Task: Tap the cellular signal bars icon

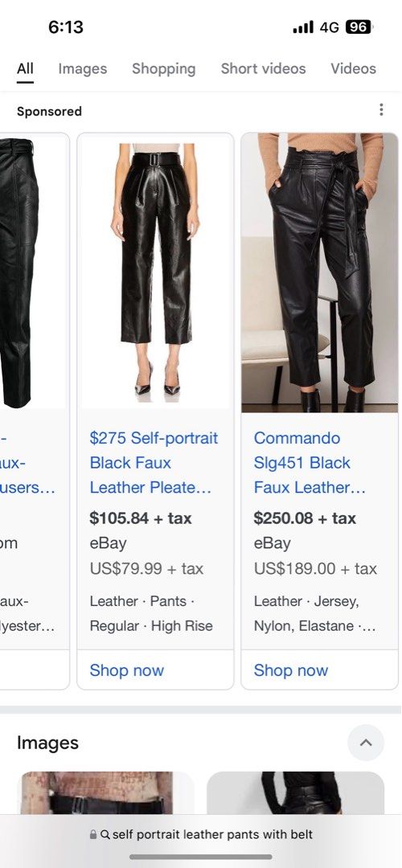Action: pyautogui.click(x=303, y=27)
